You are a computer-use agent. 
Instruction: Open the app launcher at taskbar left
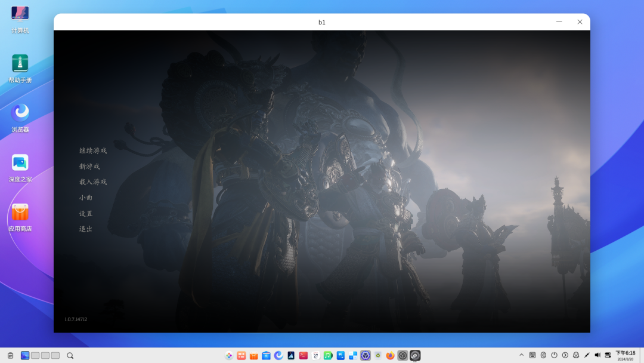pos(228,355)
